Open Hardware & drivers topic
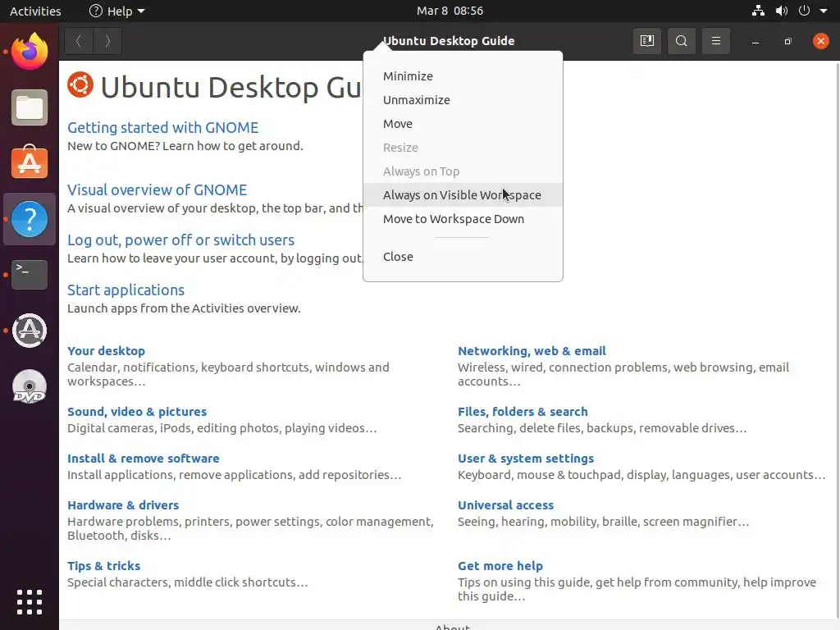 (x=123, y=505)
